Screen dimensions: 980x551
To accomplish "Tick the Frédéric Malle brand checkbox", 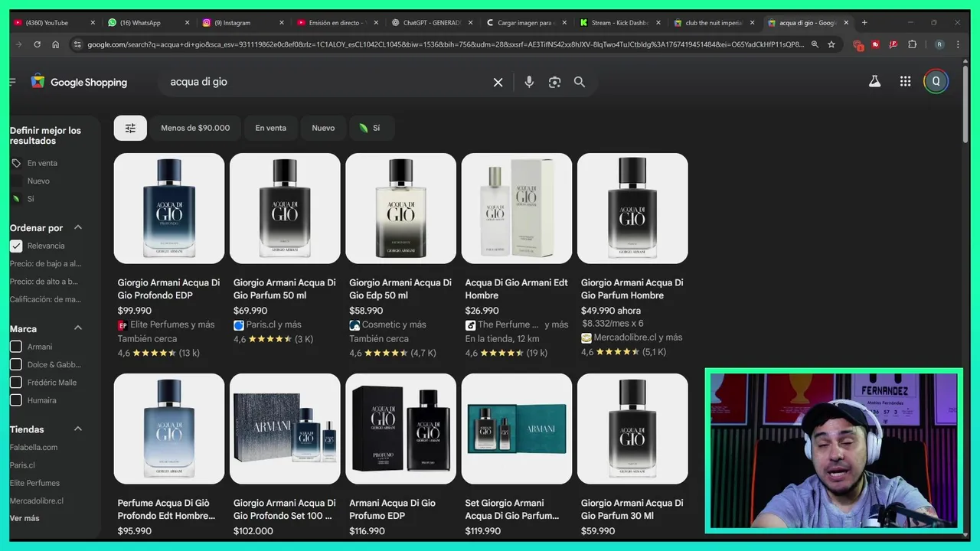I will point(16,382).
